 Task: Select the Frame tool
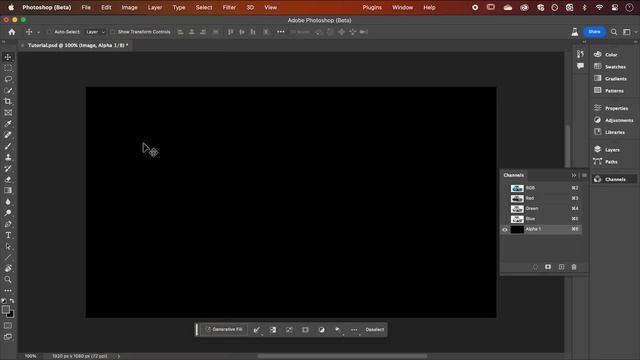(x=8, y=113)
